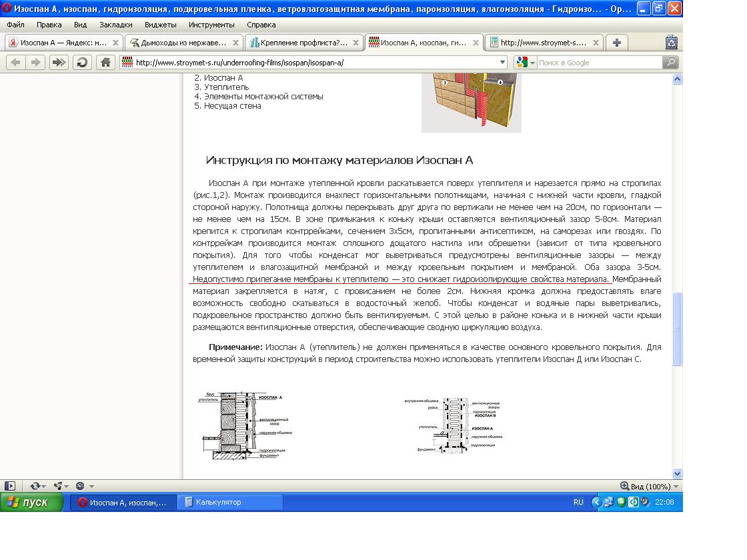Switch to the 'Крепление профлиста?' tab
The height and width of the screenshot is (560, 747).
click(303, 43)
